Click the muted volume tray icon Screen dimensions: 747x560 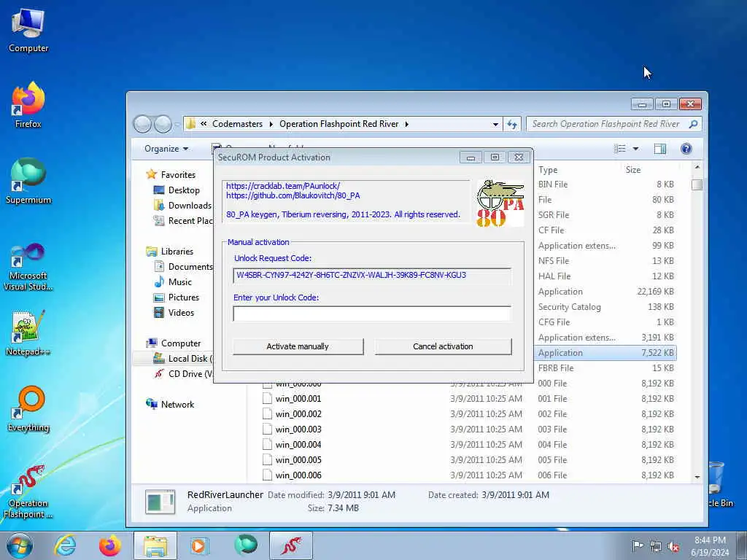click(x=673, y=547)
